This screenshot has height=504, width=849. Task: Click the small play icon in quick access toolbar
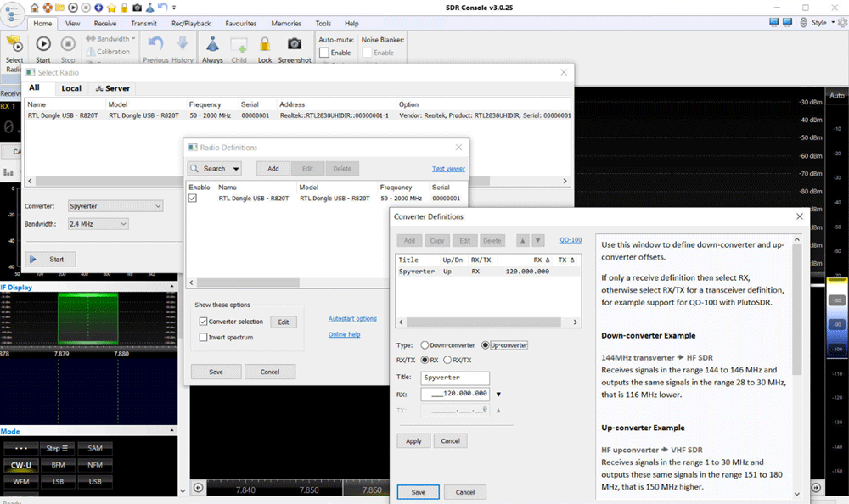[72, 8]
